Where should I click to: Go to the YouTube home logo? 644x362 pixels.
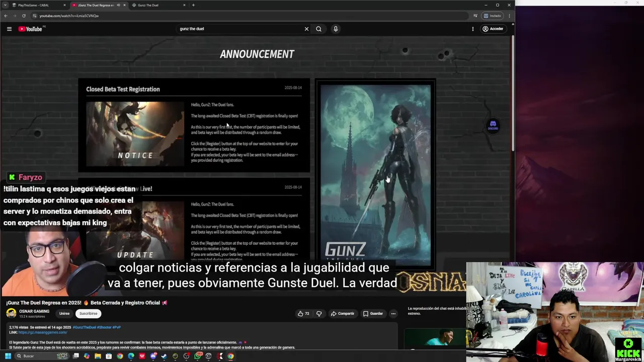click(31, 29)
